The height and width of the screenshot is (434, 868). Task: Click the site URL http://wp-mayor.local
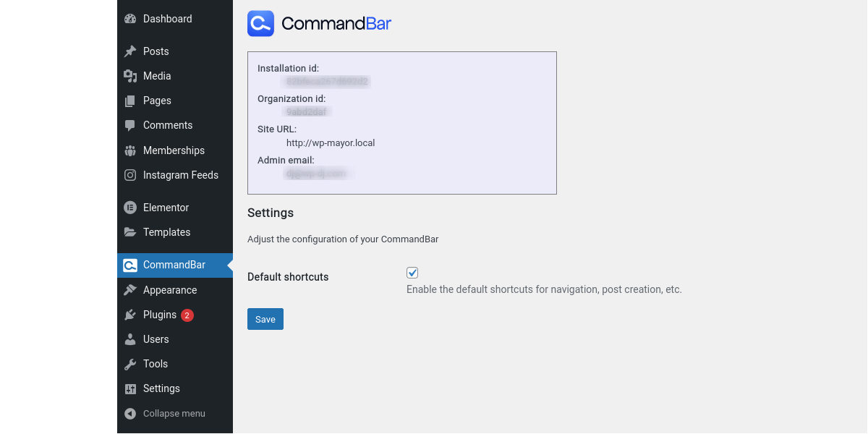point(331,143)
